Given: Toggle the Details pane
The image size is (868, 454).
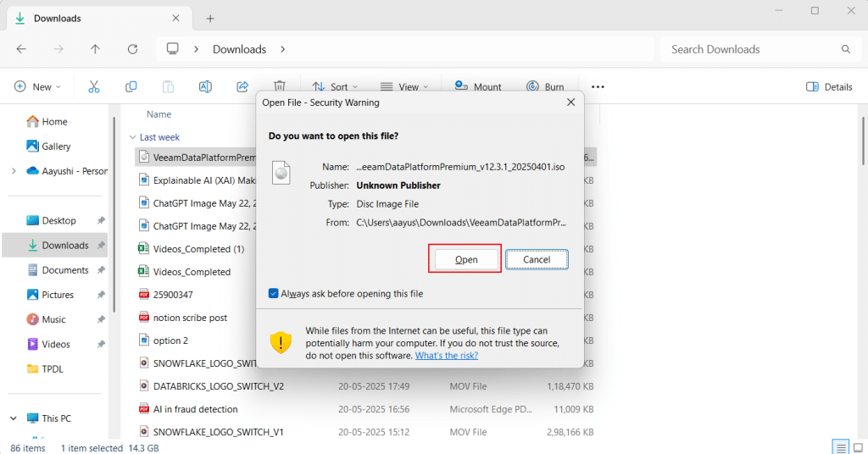Looking at the screenshot, I should pos(829,86).
